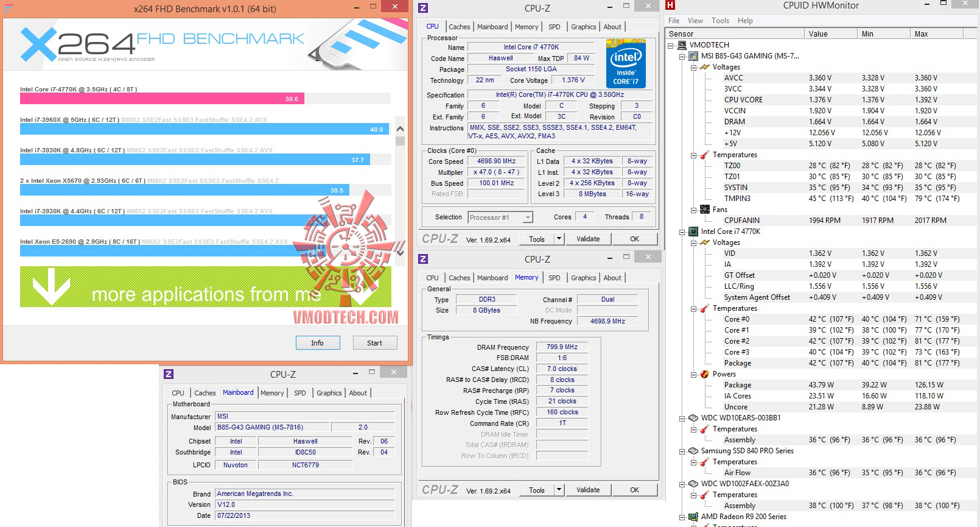The width and height of the screenshot is (980, 527).
Task: Click the "DDR3" memory type value
Action: point(487,300)
